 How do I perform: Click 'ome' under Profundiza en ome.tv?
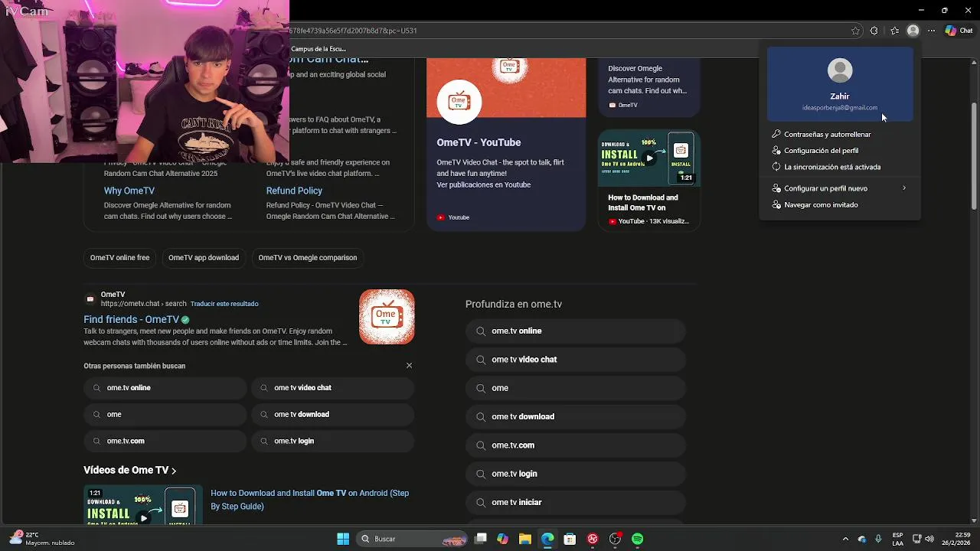click(x=576, y=388)
